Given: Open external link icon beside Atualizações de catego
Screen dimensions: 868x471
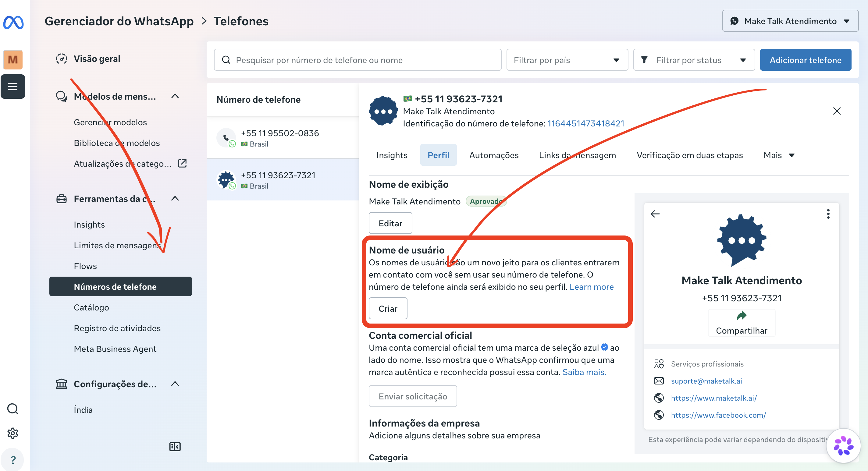Looking at the screenshot, I should point(182,163).
